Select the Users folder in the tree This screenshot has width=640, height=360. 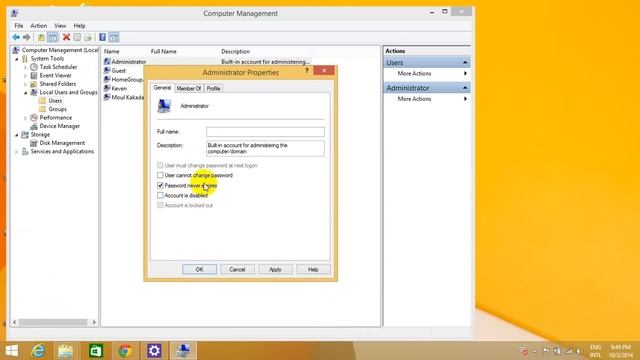(55, 101)
